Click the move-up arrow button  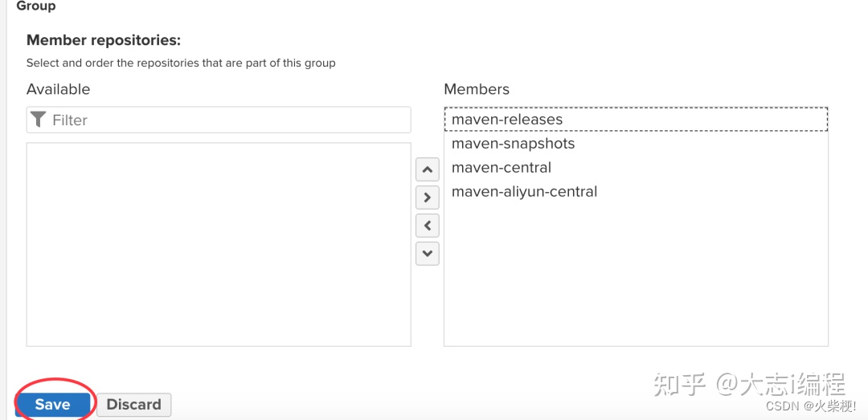tap(428, 169)
